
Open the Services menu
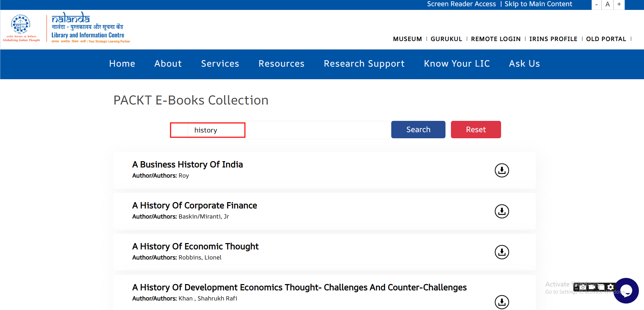click(x=220, y=64)
